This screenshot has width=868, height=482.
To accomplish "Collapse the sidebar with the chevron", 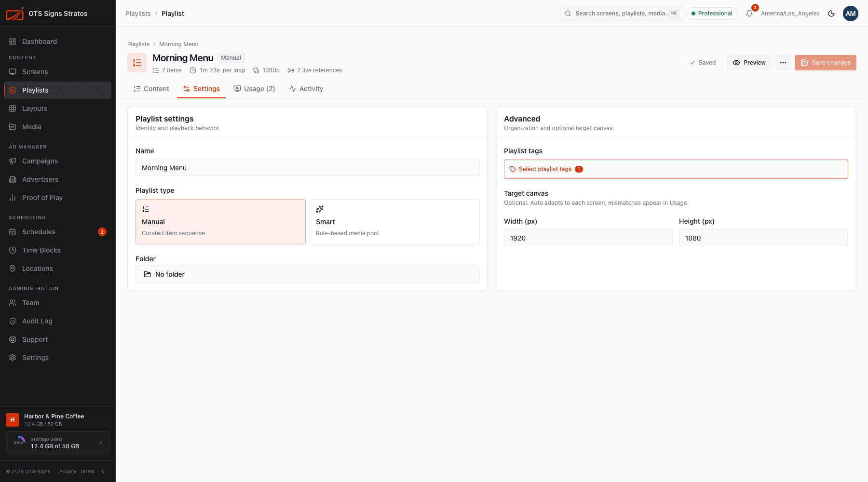I will point(103,471).
